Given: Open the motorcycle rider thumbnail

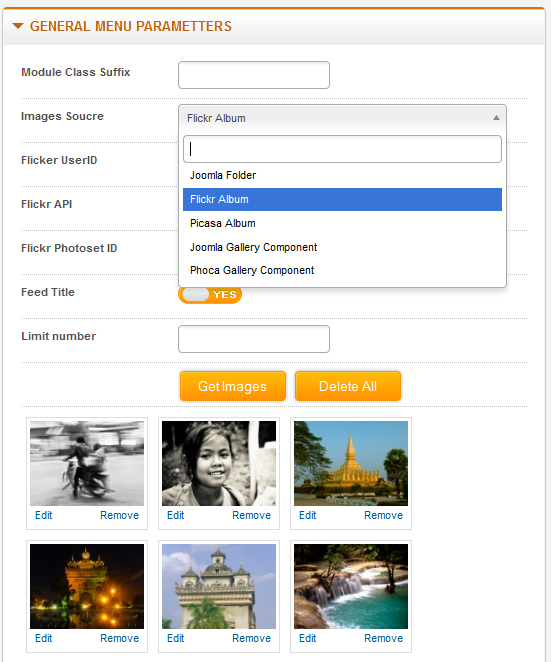Looking at the screenshot, I should coord(87,463).
